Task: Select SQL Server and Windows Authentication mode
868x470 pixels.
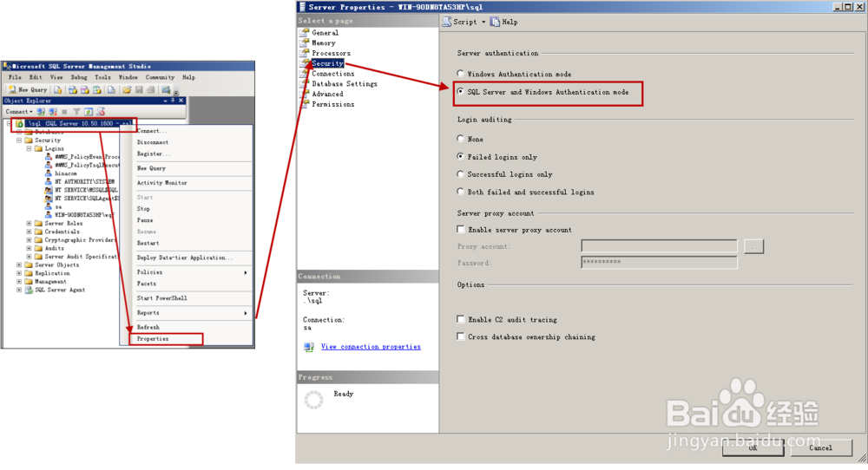Action: [x=460, y=91]
